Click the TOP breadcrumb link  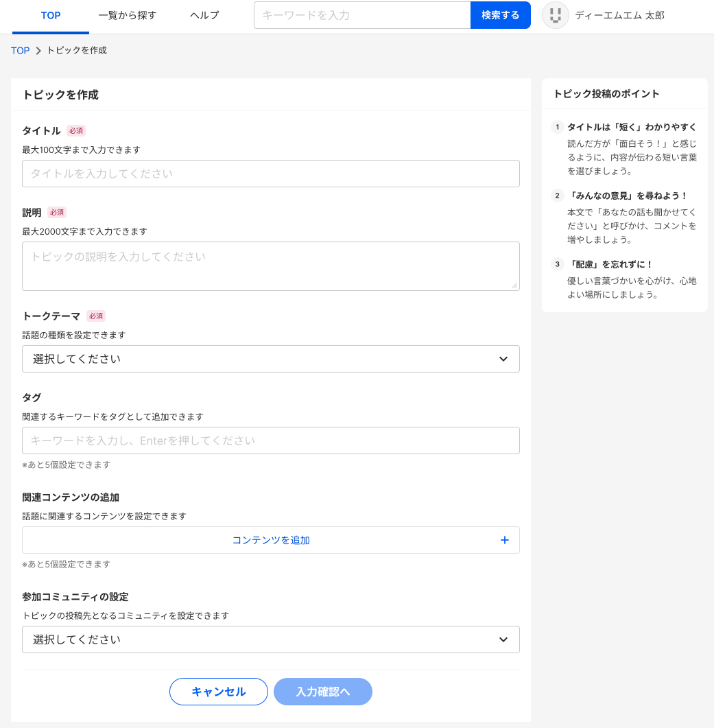[x=20, y=51]
